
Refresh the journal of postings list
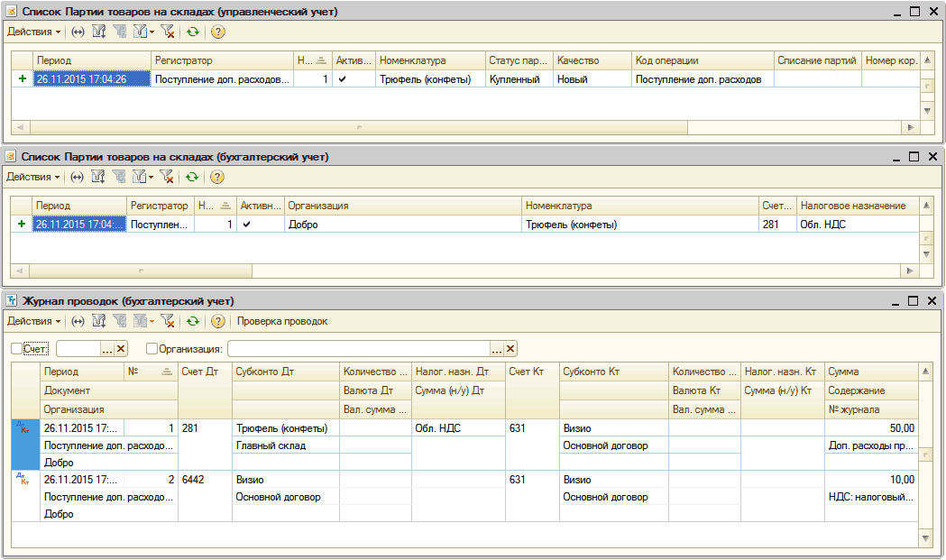[x=193, y=321]
